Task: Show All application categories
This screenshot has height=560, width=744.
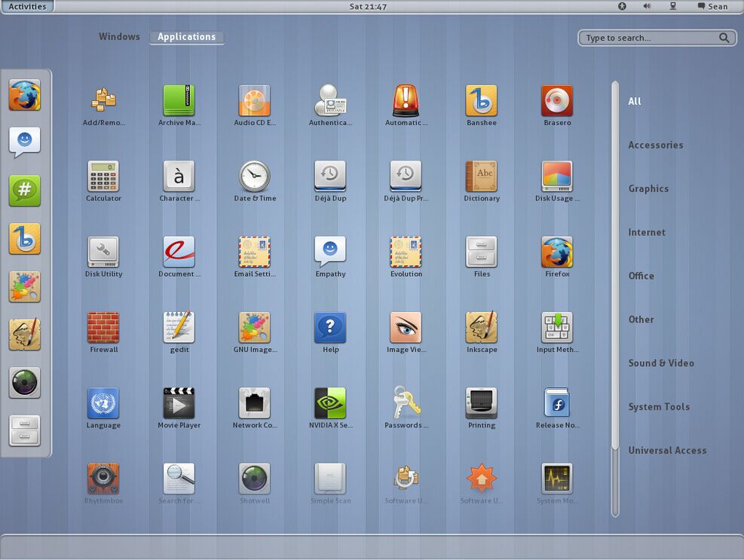Action: pyautogui.click(x=635, y=101)
